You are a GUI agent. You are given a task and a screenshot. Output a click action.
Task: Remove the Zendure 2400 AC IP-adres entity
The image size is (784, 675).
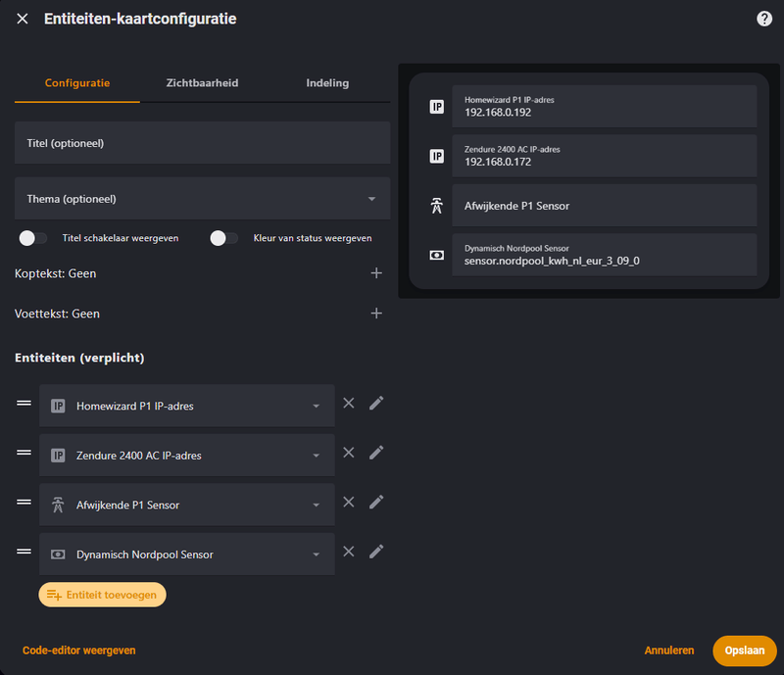(x=348, y=453)
